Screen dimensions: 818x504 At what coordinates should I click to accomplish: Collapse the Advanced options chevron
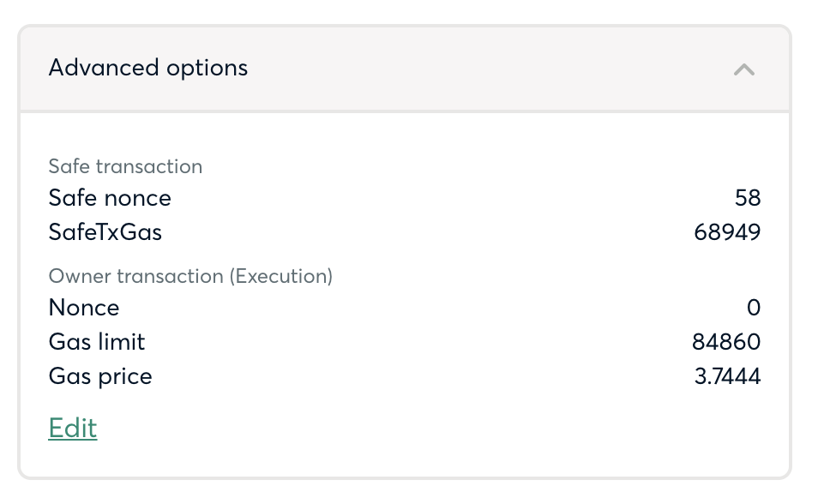pyautogui.click(x=743, y=69)
